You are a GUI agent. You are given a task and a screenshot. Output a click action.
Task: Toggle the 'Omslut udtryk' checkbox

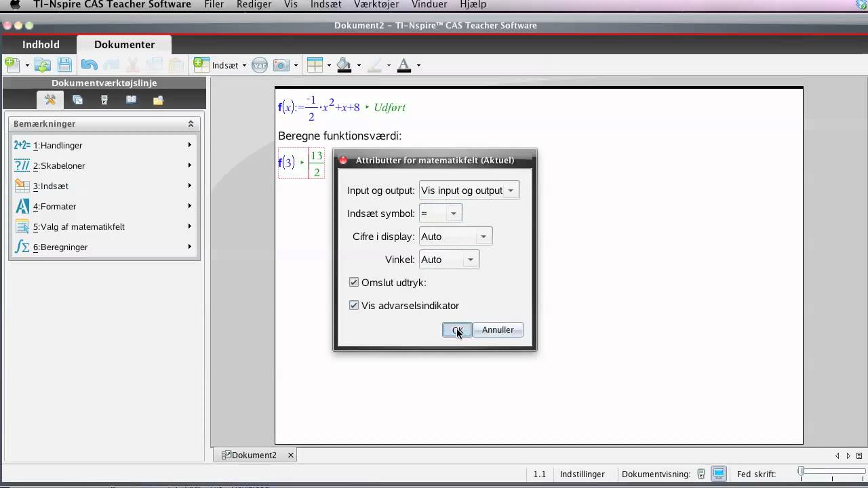354,283
